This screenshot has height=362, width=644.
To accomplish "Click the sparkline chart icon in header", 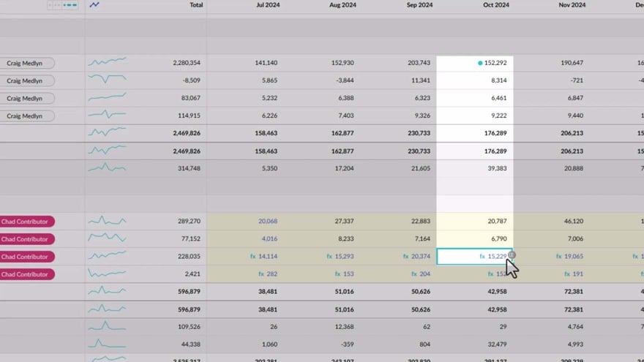I will (x=94, y=5).
